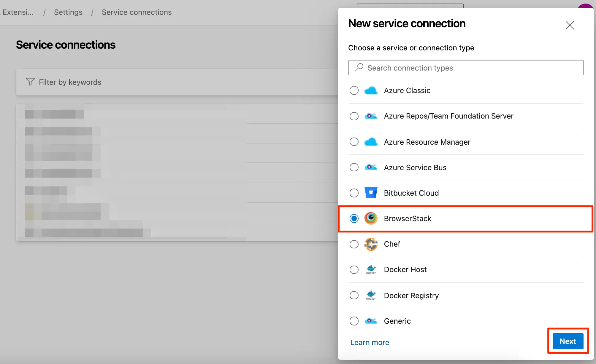This screenshot has height=364, width=596.
Task: Click the Chef logo icon
Action: (371, 244)
